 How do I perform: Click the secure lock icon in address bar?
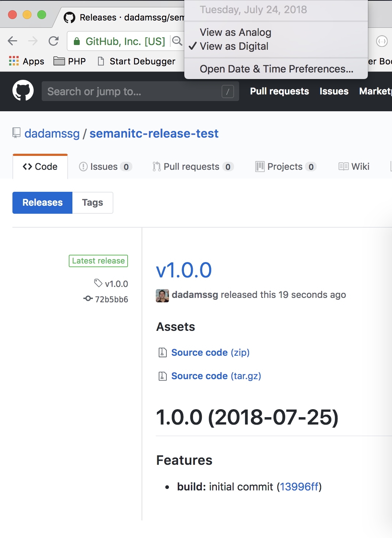[x=77, y=41]
